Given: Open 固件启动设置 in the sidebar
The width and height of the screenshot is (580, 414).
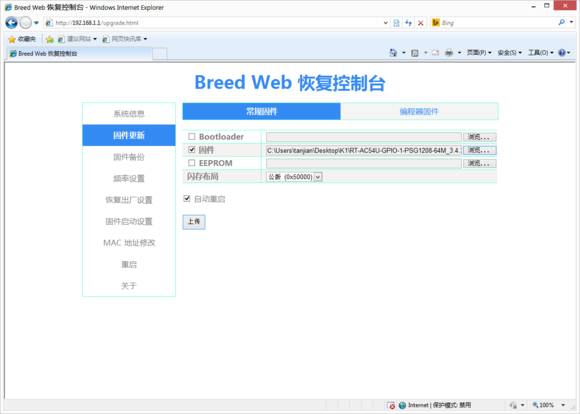Looking at the screenshot, I should (129, 222).
